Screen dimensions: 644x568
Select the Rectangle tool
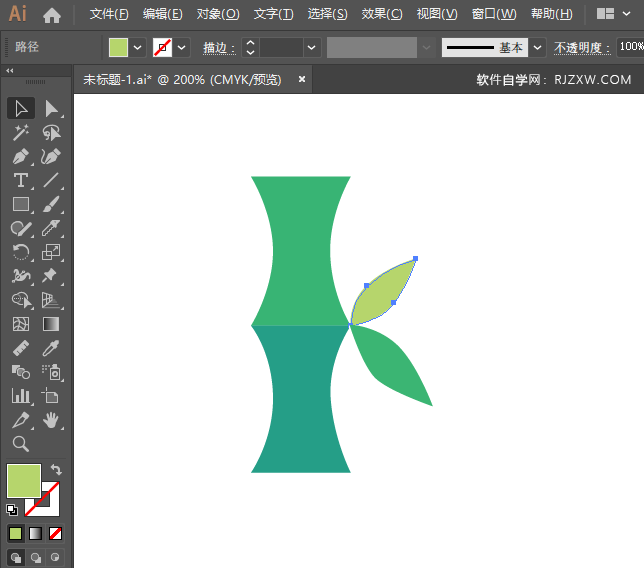21,204
